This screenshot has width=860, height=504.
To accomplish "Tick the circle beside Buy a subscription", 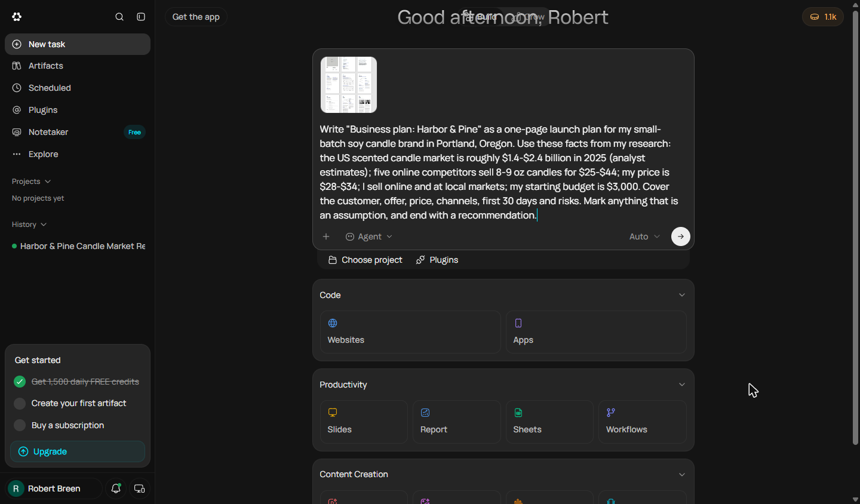I will point(20,425).
